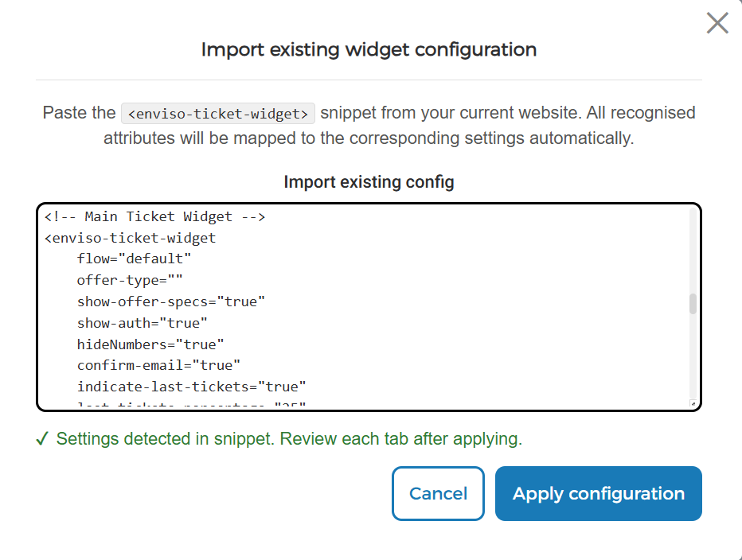This screenshot has height=560, width=742.
Task: Cancel the widget configuration import
Action: 438,493
